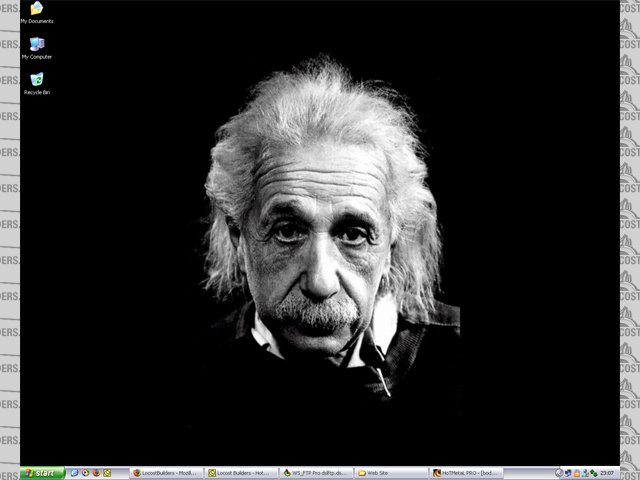Click the taskbar clock showing 23:07
Image resolution: width=640 pixels, height=480 pixels.
(609, 473)
